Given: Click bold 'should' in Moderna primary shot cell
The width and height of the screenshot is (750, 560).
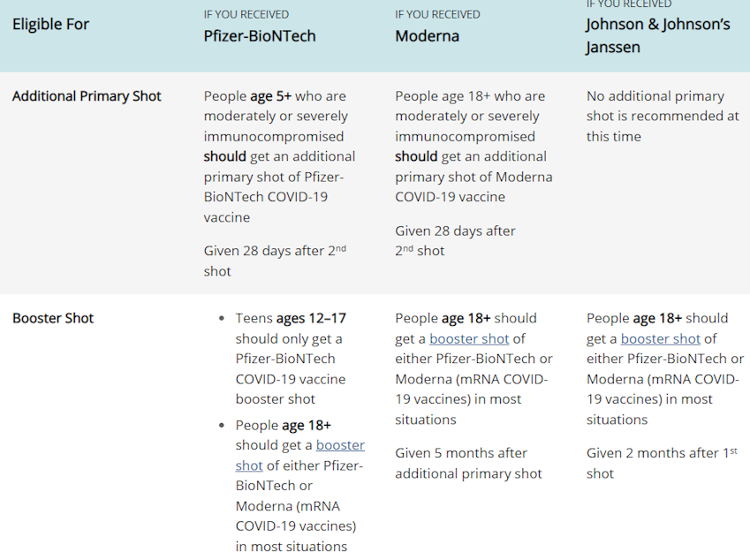Looking at the screenshot, I should pyautogui.click(x=416, y=156).
